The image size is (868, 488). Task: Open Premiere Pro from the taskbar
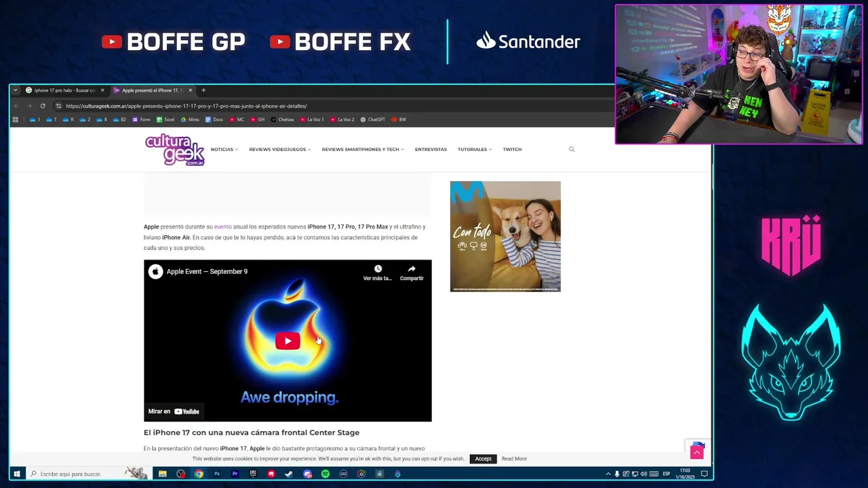(235, 474)
